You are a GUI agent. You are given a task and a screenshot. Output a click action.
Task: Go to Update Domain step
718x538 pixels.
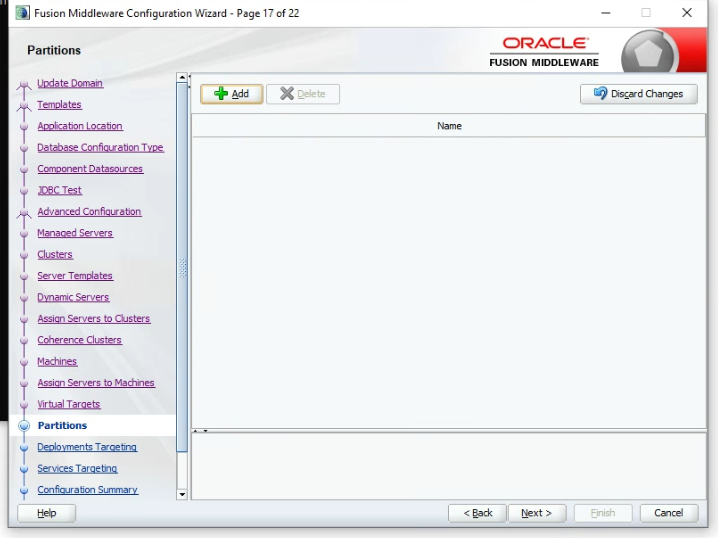click(x=70, y=83)
